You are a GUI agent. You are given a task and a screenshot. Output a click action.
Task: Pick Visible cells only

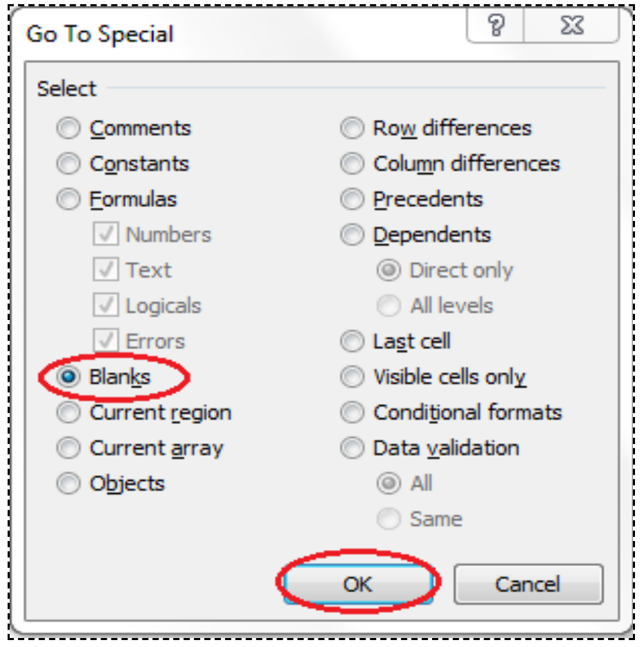click(x=353, y=378)
